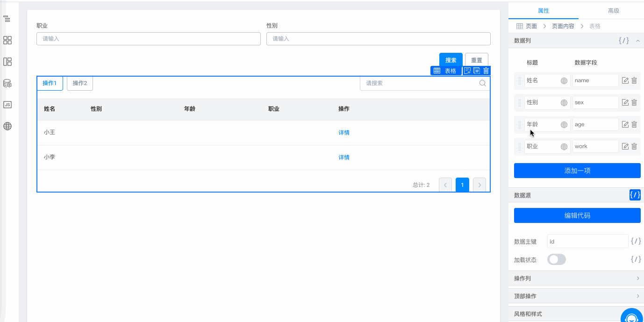Edit the sex data column
The height and width of the screenshot is (322, 644).
[x=625, y=102]
